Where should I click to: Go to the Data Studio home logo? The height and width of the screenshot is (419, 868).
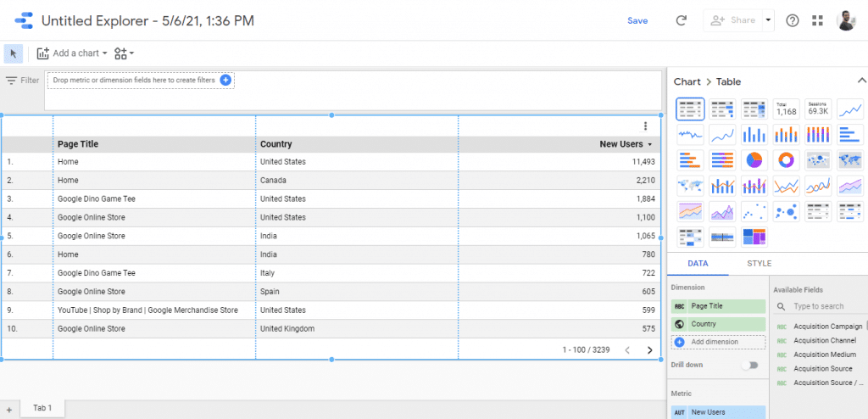coord(24,20)
